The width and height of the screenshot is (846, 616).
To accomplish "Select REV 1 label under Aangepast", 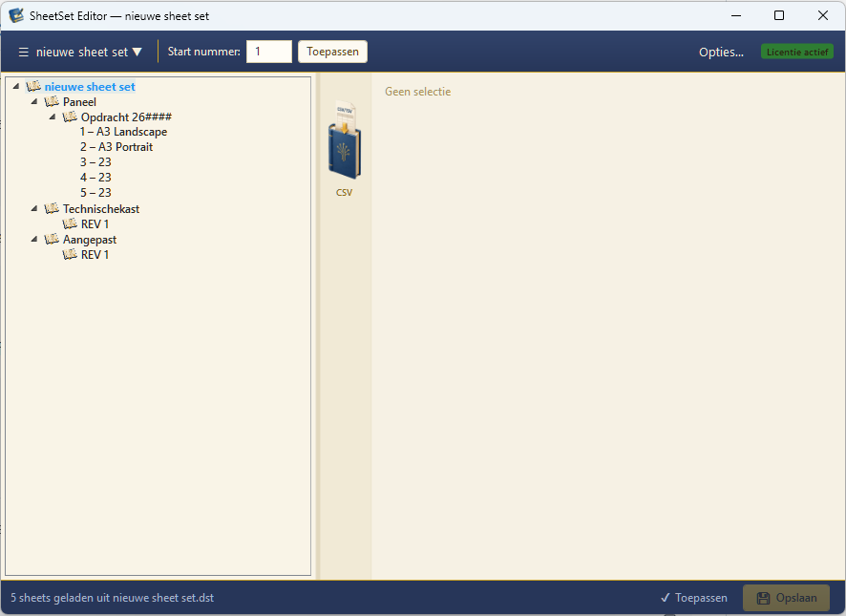I will pyautogui.click(x=95, y=255).
